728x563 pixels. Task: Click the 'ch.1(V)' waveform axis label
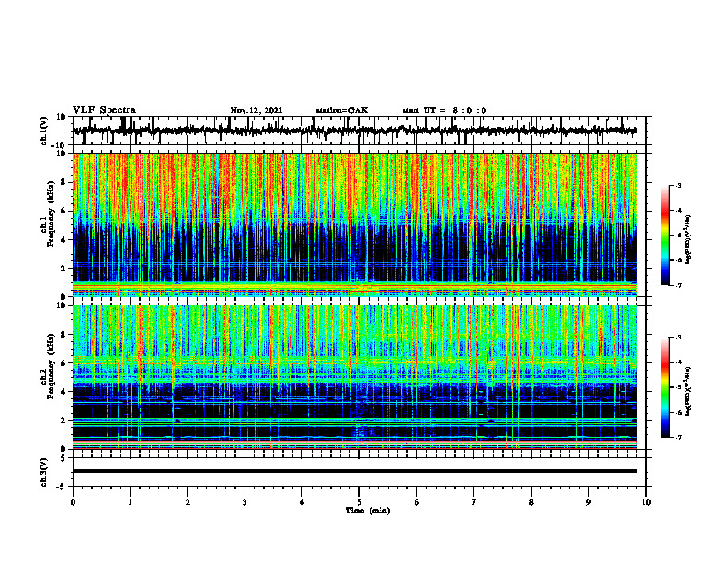click(x=44, y=131)
